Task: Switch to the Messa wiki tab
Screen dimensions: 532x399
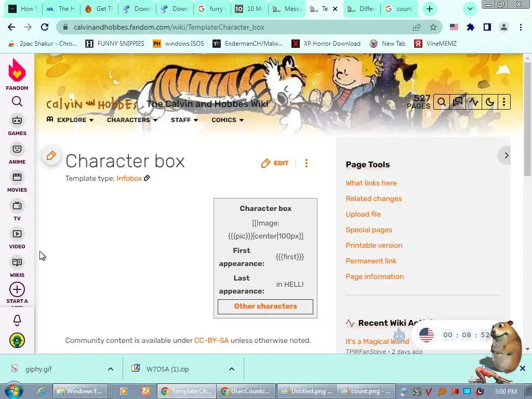Action: click(287, 9)
